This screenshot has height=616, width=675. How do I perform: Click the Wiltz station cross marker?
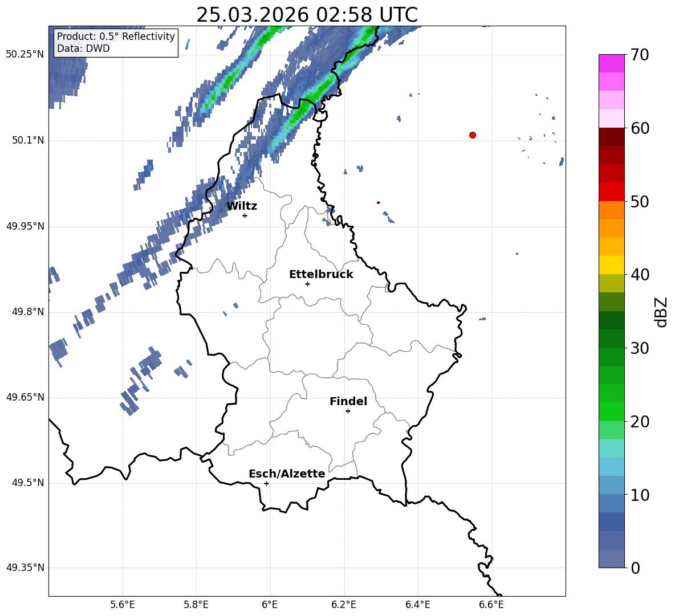(x=245, y=215)
